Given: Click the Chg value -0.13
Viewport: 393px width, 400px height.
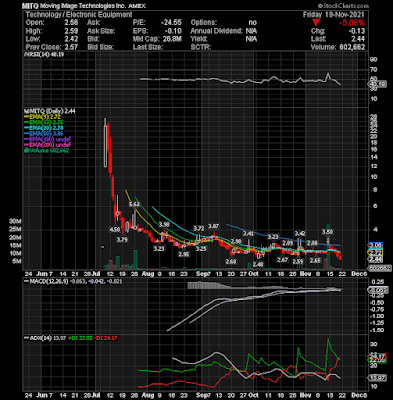Looking at the screenshot, I should pos(358,31).
